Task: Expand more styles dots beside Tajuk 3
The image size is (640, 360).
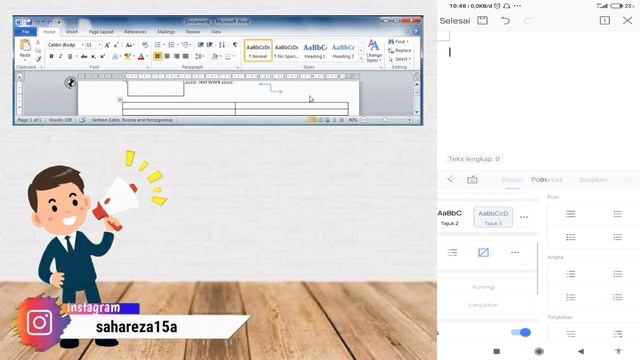Action: pyautogui.click(x=524, y=217)
